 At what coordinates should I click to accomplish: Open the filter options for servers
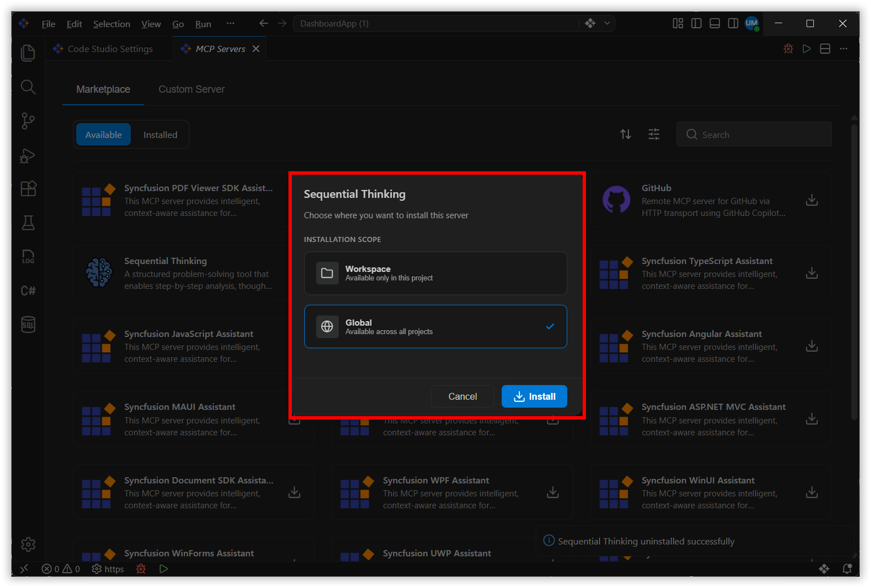pyautogui.click(x=654, y=134)
